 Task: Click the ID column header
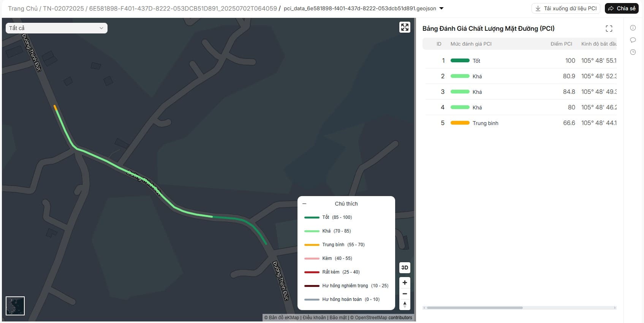tap(439, 44)
